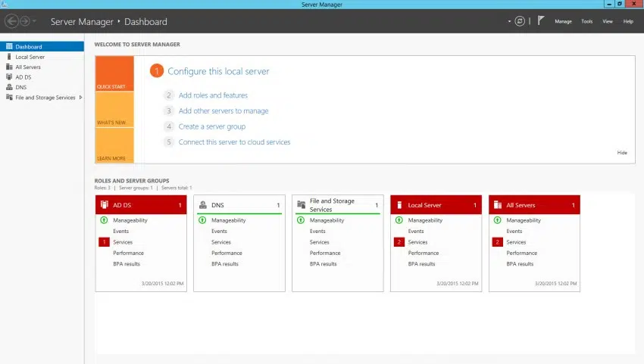Click Add other servers to manage
This screenshot has width=644, height=364.
click(224, 110)
